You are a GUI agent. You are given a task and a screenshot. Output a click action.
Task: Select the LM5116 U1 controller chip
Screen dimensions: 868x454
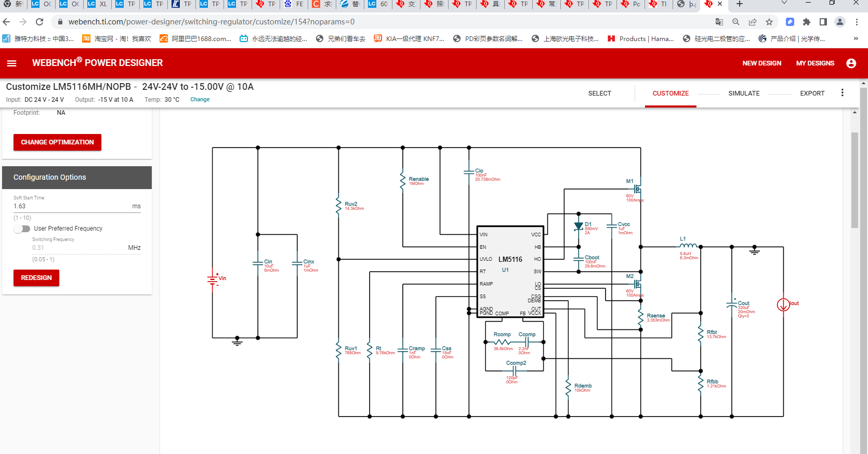(x=510, y=272)
